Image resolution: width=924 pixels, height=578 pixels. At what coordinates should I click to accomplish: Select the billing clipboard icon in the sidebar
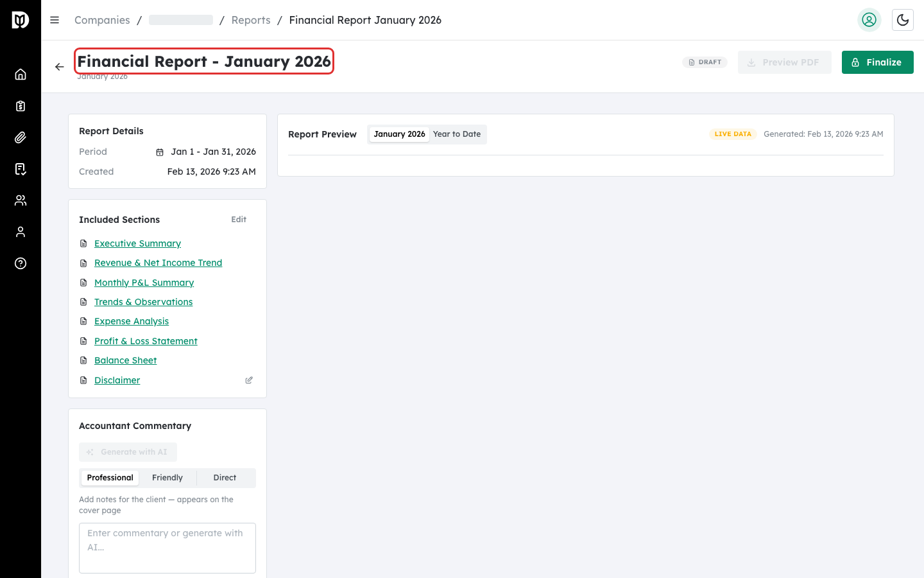tap(21, 105)
